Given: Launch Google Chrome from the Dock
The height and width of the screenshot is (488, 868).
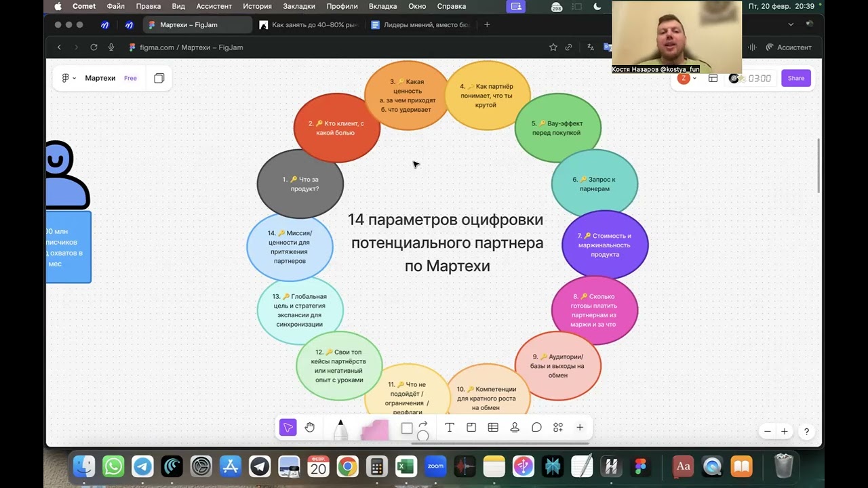Looking at the screenshot, I should coord(347,466).
